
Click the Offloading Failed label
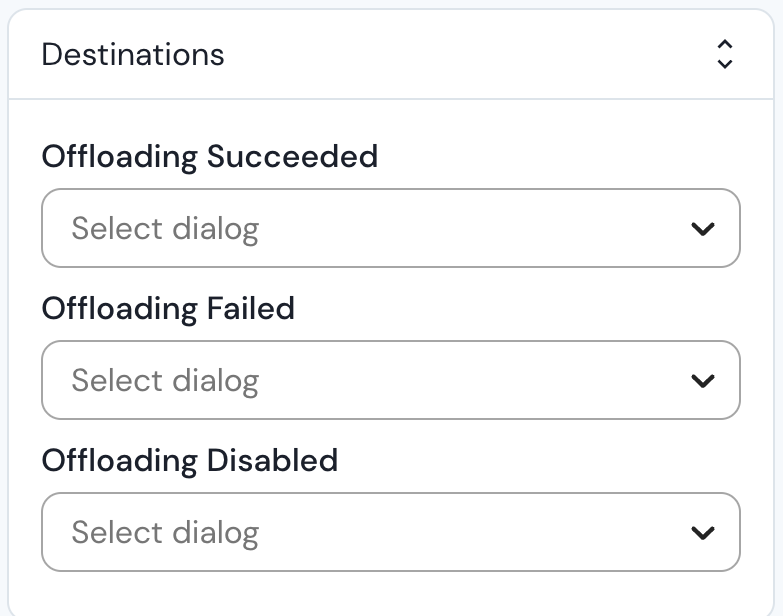tap(168, 308)
